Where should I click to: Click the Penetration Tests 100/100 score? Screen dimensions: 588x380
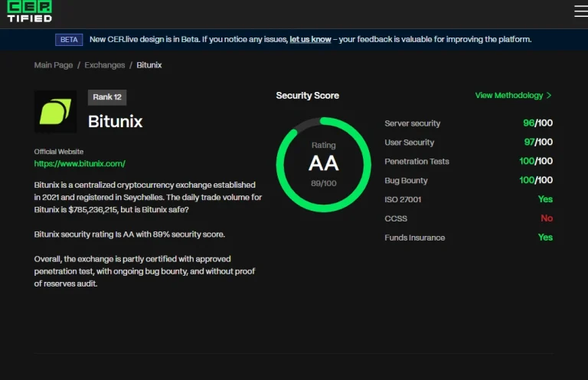tap(536, 161)
